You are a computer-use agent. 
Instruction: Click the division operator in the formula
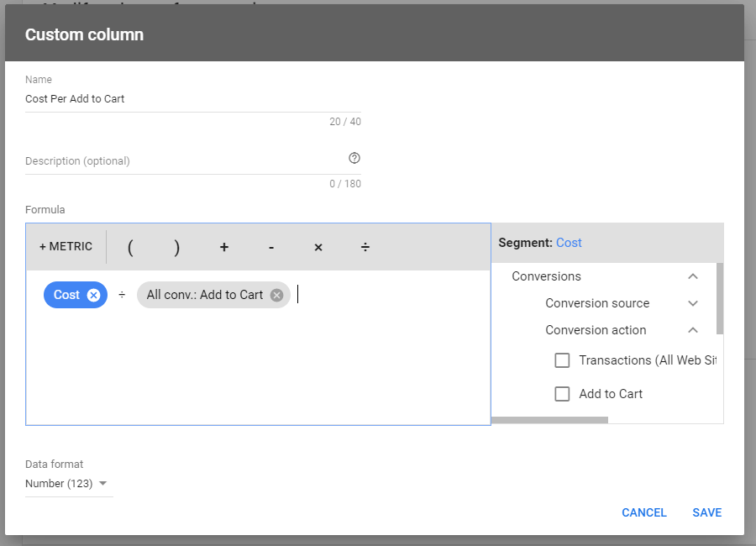click(122, 295)
